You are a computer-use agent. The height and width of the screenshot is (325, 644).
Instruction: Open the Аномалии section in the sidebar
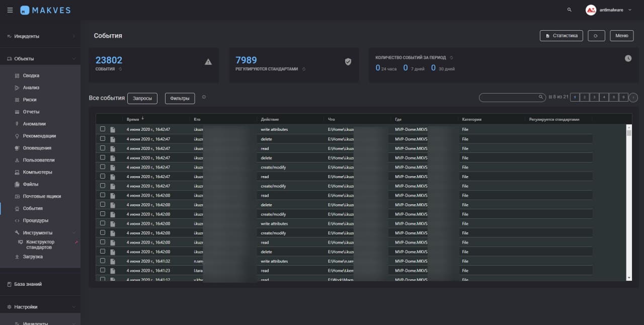[x=34, y=124]
